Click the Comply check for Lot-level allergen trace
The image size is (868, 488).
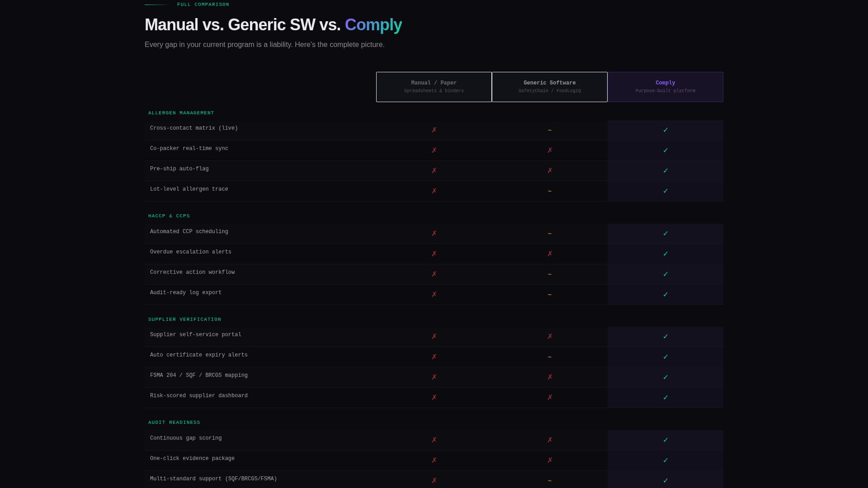point(665,191)
